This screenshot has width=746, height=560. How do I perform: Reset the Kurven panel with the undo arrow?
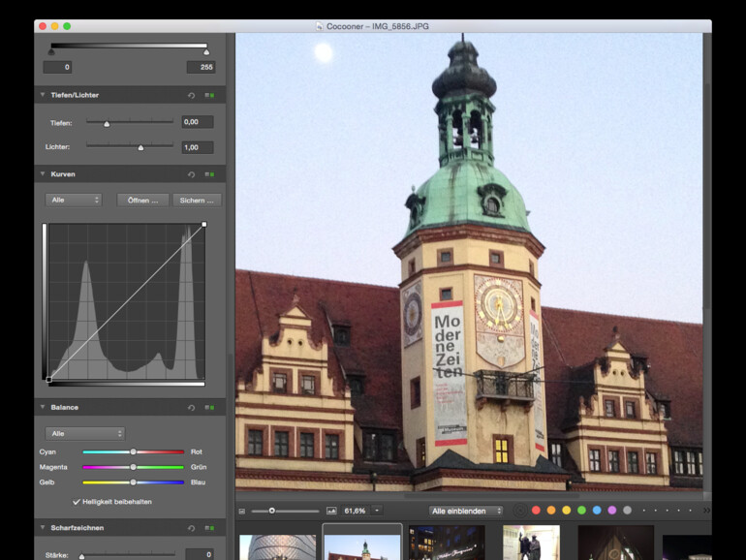[192, 174]
